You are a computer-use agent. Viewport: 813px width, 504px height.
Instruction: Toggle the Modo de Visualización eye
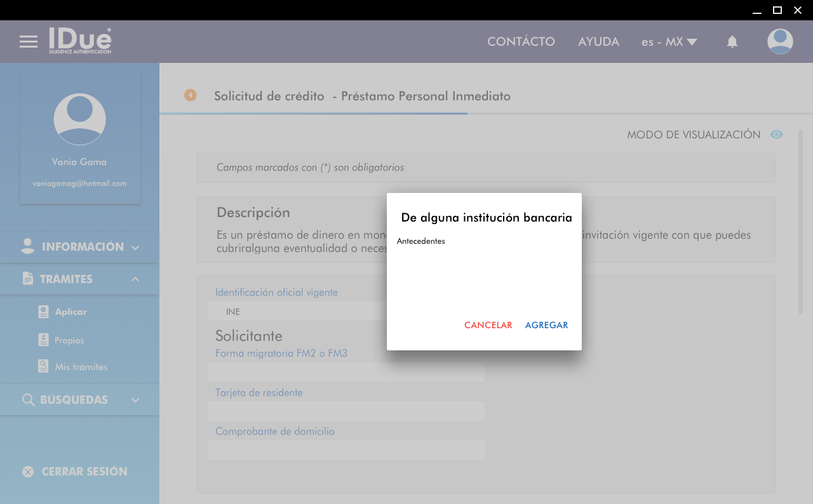tap(776, 135)
